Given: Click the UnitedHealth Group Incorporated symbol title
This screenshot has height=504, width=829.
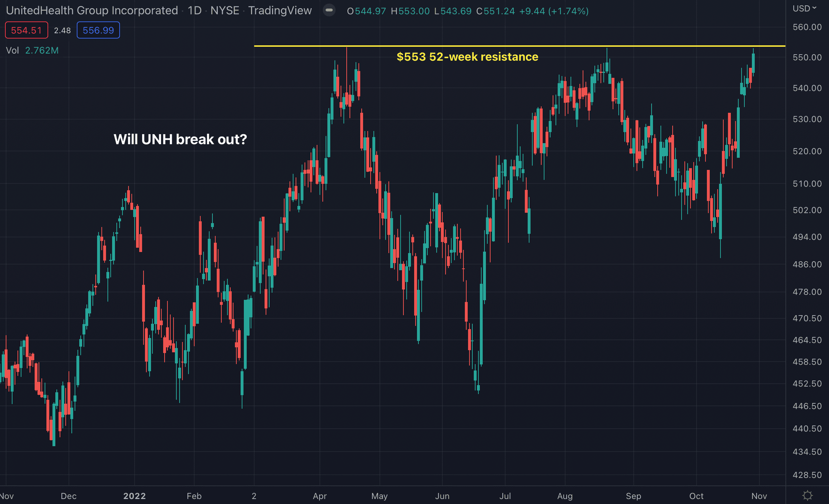Looking at the screenshot, I should coord(92,11).
